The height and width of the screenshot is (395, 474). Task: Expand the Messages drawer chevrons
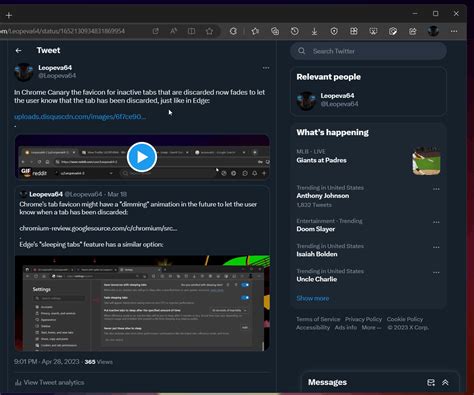click(x=445, y=382)
